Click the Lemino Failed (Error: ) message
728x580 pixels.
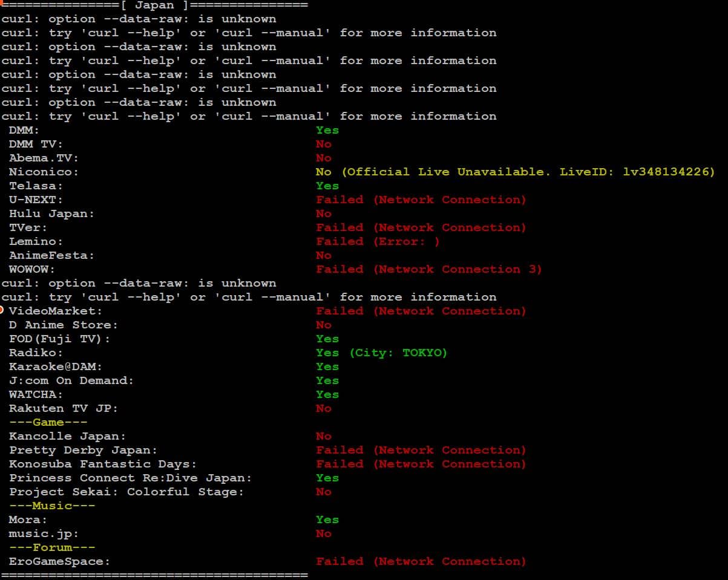tap(378, 241)
